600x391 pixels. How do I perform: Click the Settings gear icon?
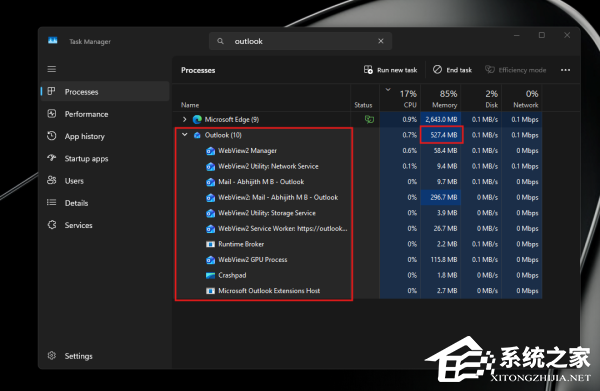(52, 355)
